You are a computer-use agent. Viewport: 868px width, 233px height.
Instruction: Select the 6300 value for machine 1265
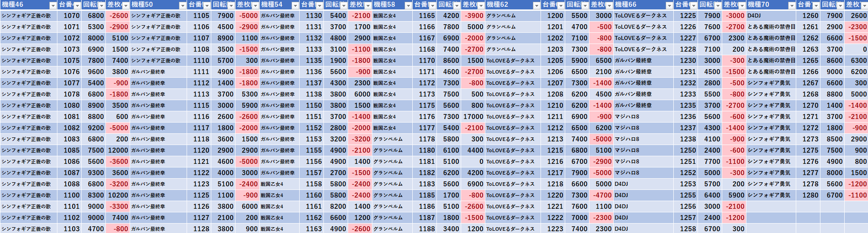(857, 61)
